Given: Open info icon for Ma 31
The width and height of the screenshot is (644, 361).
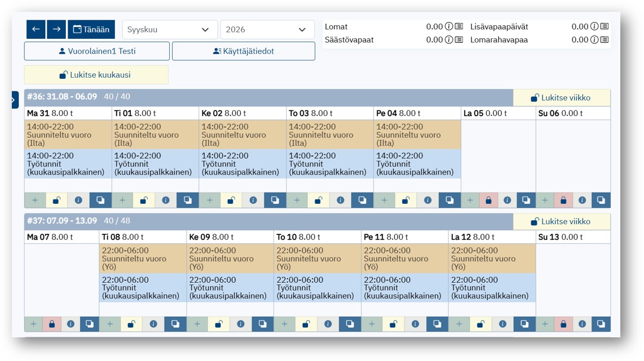Looking at the screenshot, I should pos(78,200).
